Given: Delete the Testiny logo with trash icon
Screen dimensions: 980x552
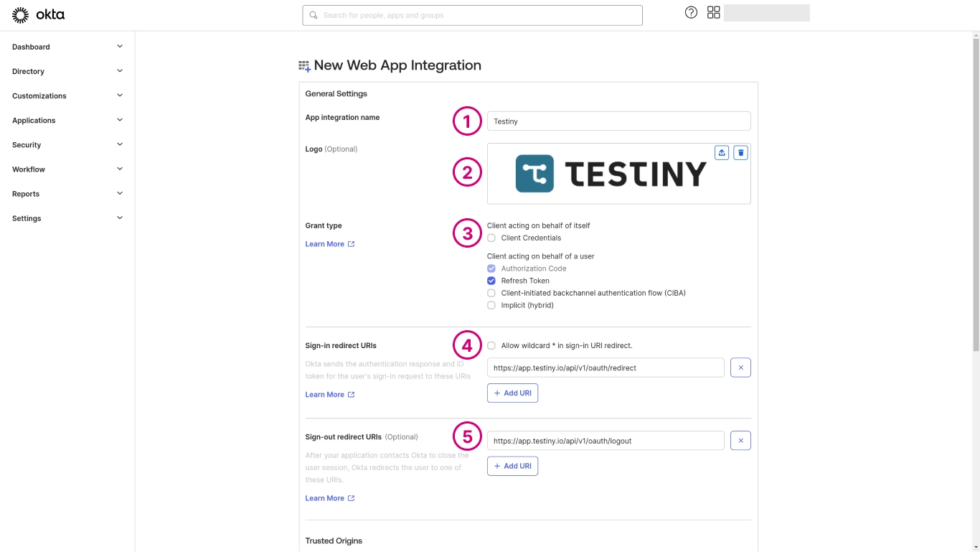Looking at the screenshot, I should coord(740,152).
